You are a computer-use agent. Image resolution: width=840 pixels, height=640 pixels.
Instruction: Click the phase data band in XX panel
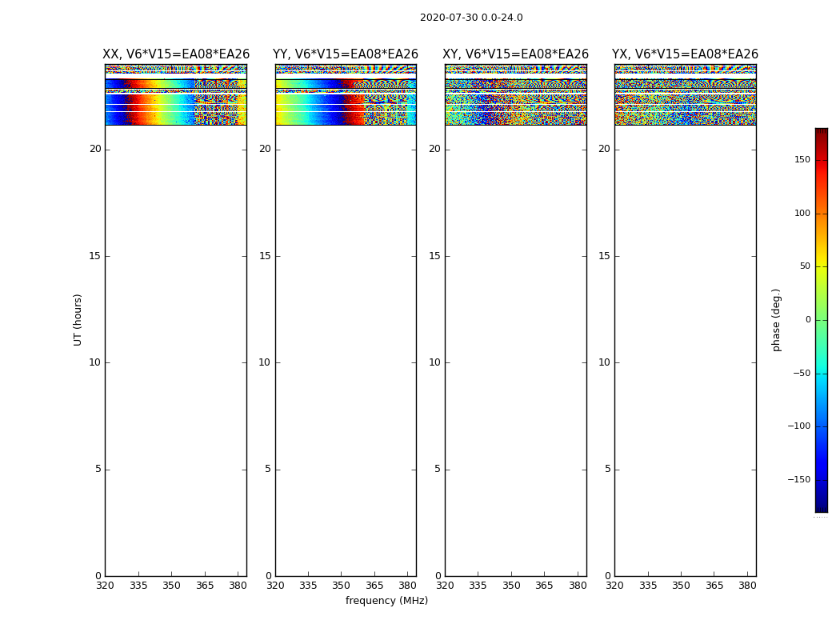pos(175,100)
